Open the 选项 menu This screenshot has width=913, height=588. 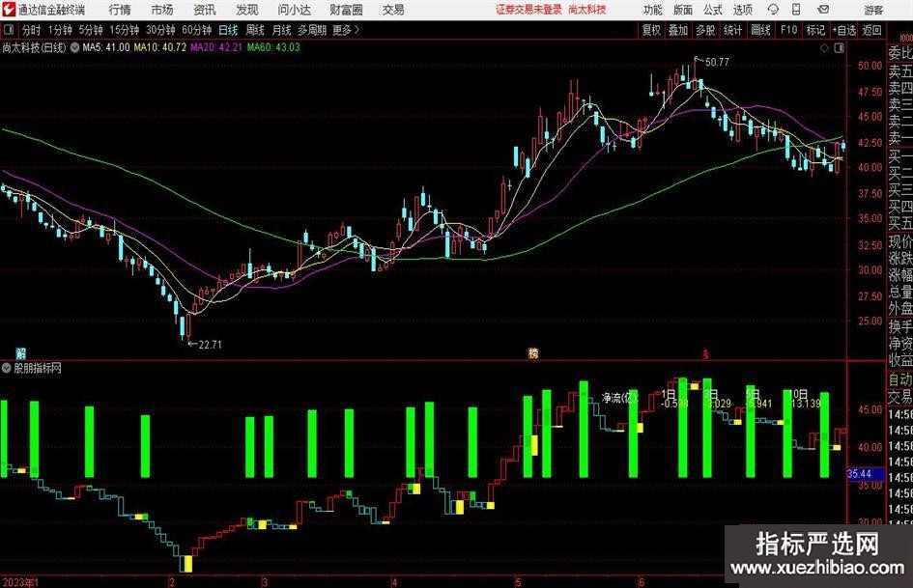(x=742, y=10)
